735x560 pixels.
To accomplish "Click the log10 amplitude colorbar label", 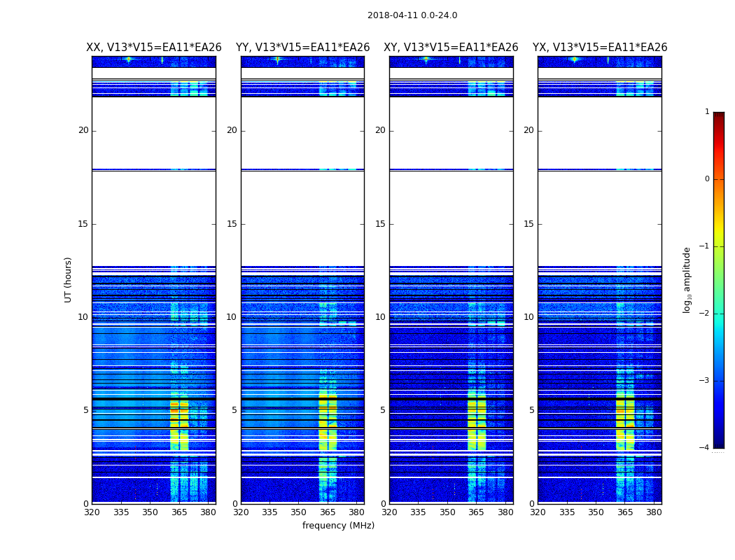I will coord(687,279).
